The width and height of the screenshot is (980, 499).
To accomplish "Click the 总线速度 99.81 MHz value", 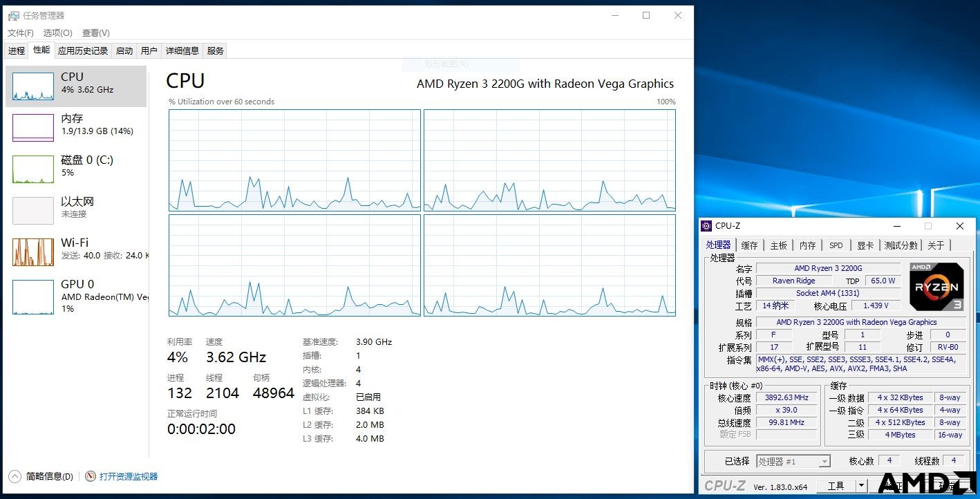I will click(786, 422).
